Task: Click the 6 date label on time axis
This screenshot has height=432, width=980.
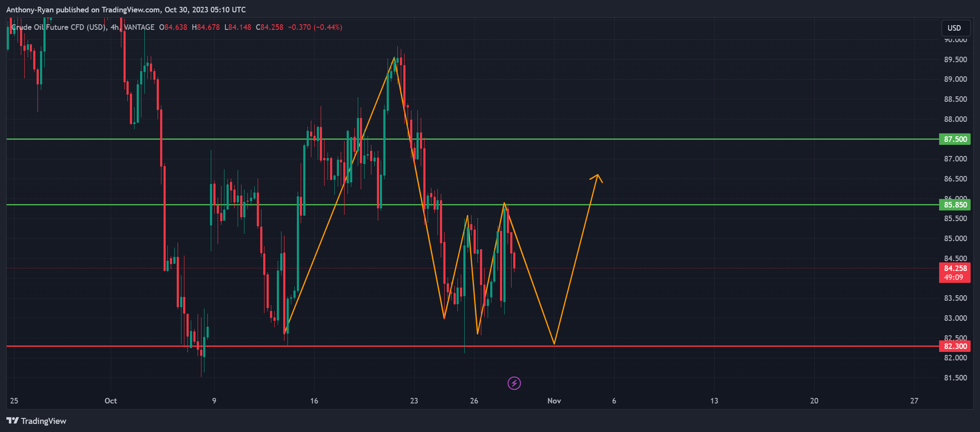Action: 614,400
